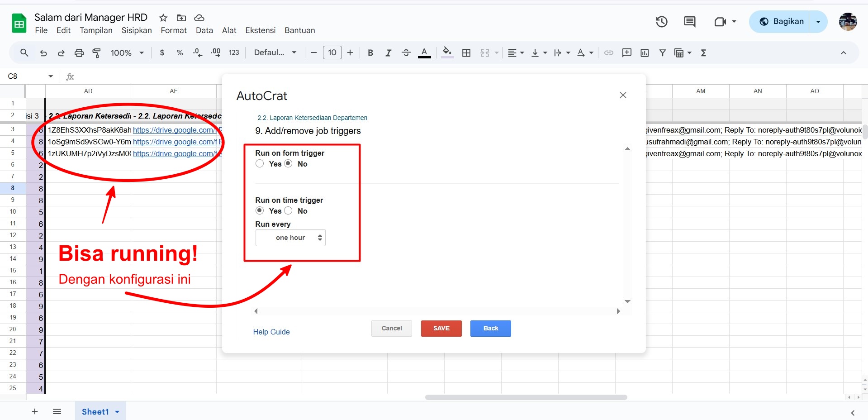Viewport: 868px width, 420px height.
Task: Search the menus magnifier icon
Action: 24,52
